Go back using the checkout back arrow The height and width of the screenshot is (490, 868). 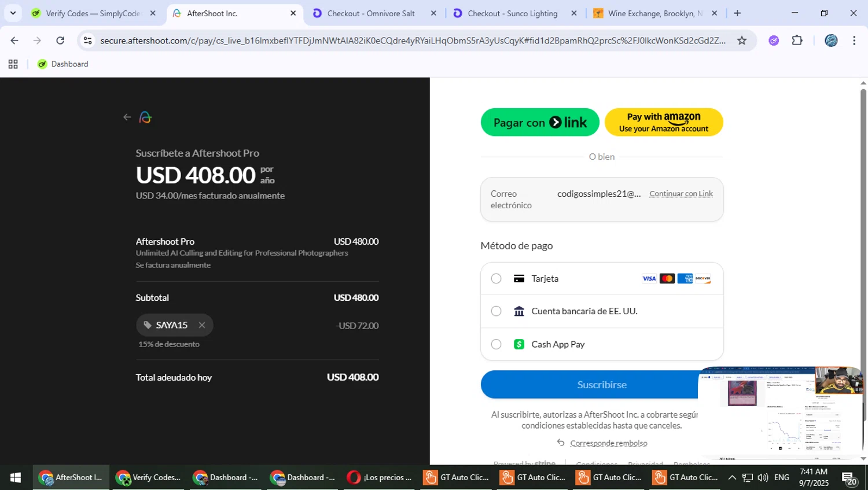coord(127,117)
